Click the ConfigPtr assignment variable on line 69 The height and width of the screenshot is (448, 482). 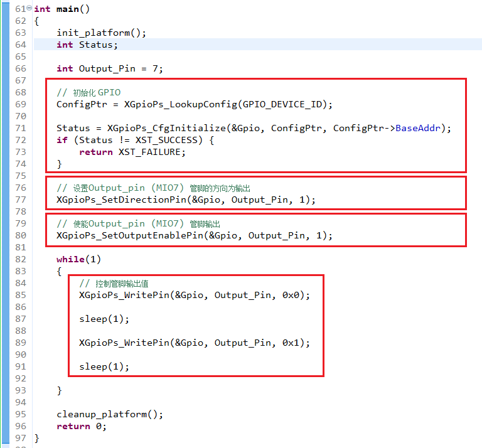click(82, 105)
